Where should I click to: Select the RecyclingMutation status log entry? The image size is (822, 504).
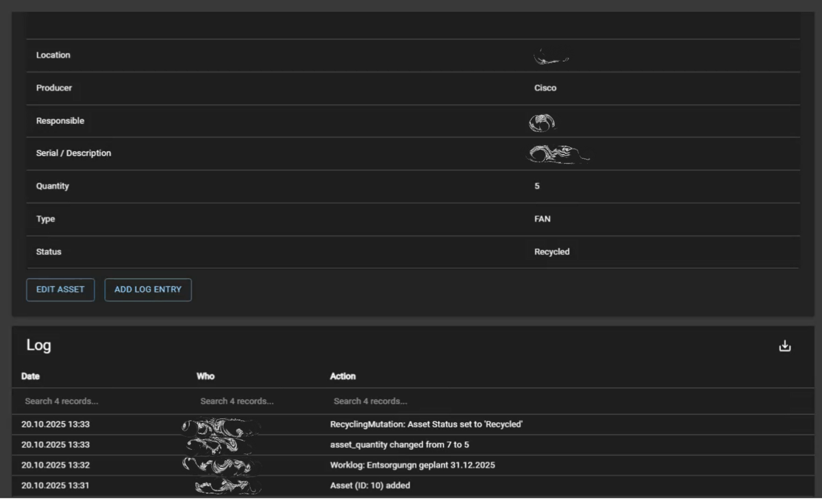point(426,425)
